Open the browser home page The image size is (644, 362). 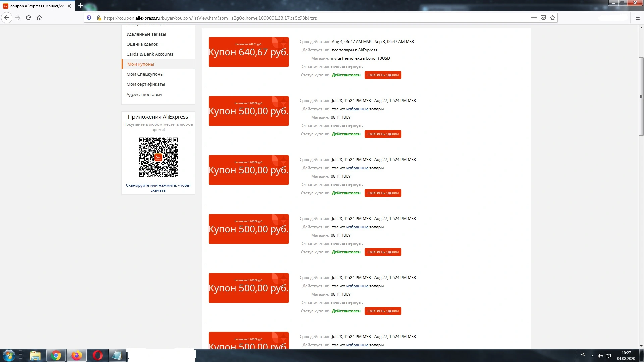tap(39, 18)
